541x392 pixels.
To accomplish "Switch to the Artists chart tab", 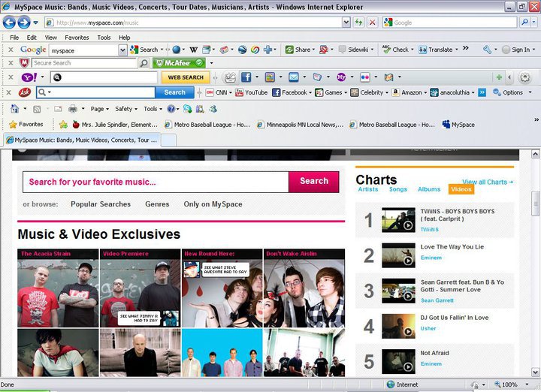I will click(x=367, y=189).
